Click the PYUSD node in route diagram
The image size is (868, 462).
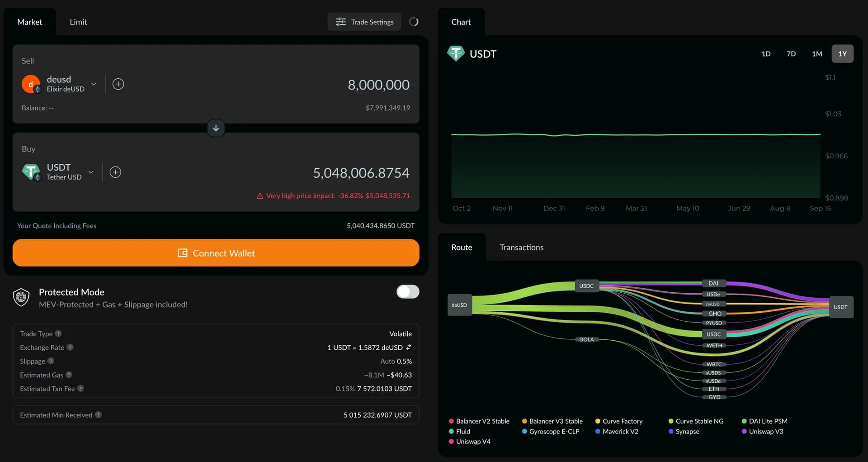click(x=714, y=323)
